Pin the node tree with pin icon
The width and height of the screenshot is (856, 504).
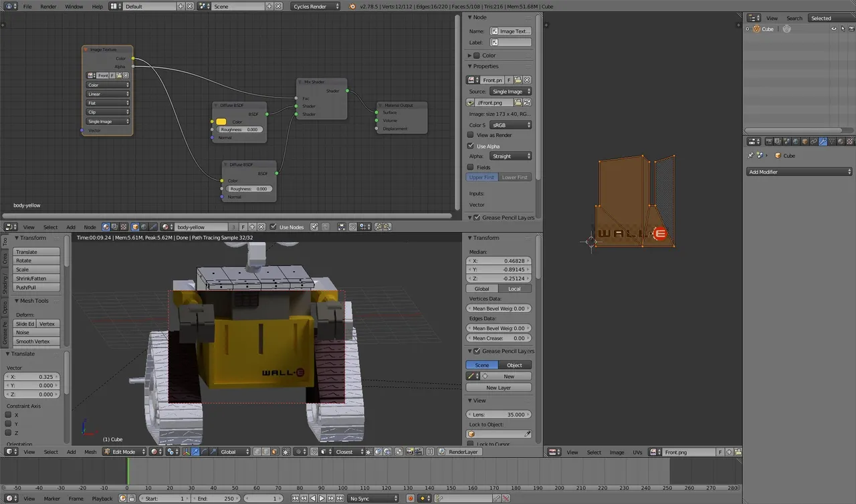point(314,227)
